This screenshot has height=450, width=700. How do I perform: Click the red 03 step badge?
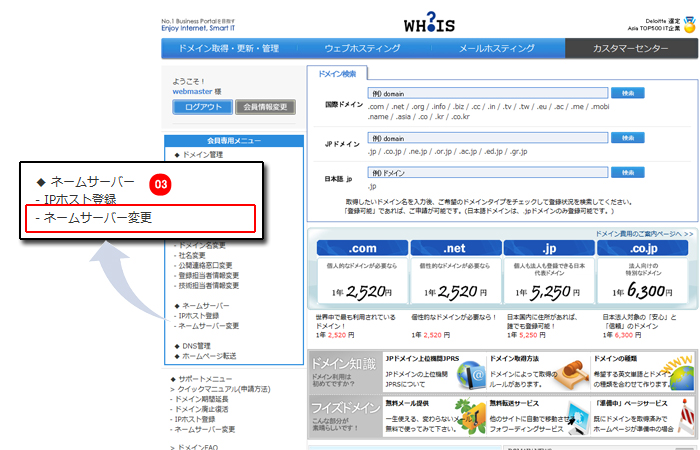tap(161, 184)
